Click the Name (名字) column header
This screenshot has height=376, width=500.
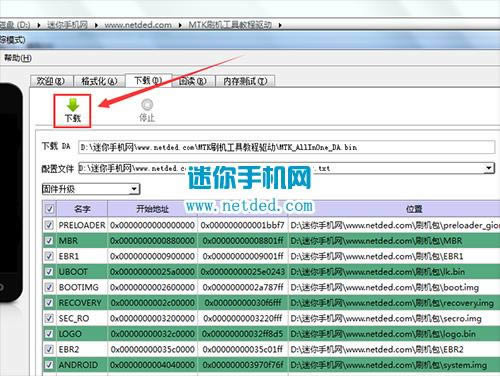click(82, 209)
